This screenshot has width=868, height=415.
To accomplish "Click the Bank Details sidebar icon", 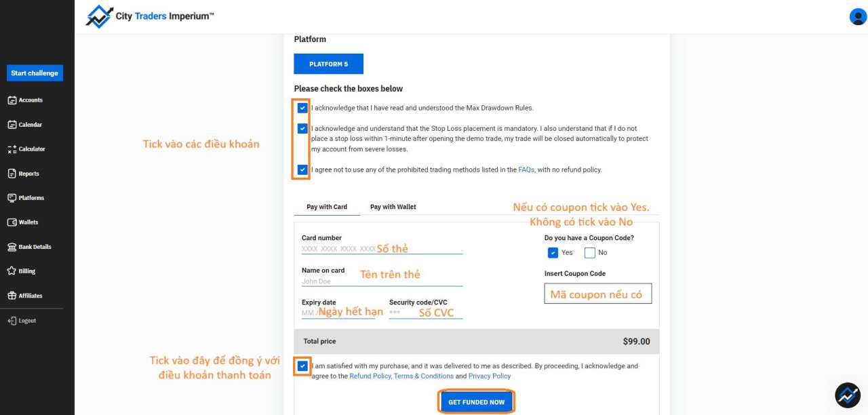I will coord(12,247).
